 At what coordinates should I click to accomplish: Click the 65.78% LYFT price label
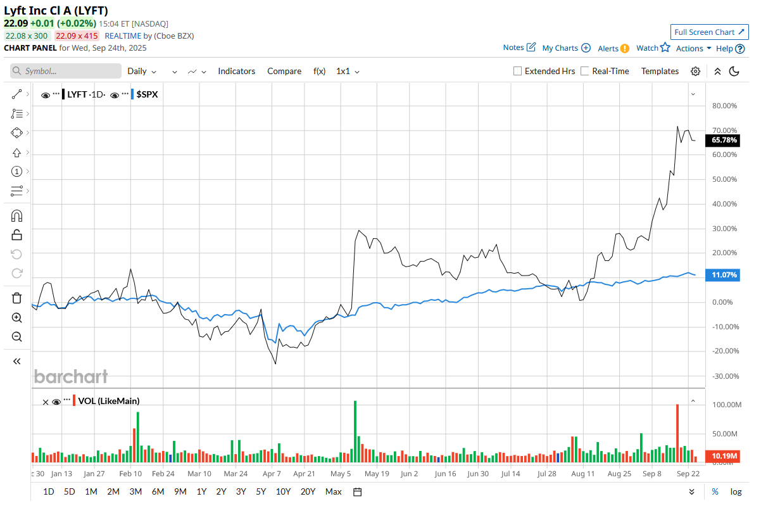pyautogui.click(x=724, y=140)
